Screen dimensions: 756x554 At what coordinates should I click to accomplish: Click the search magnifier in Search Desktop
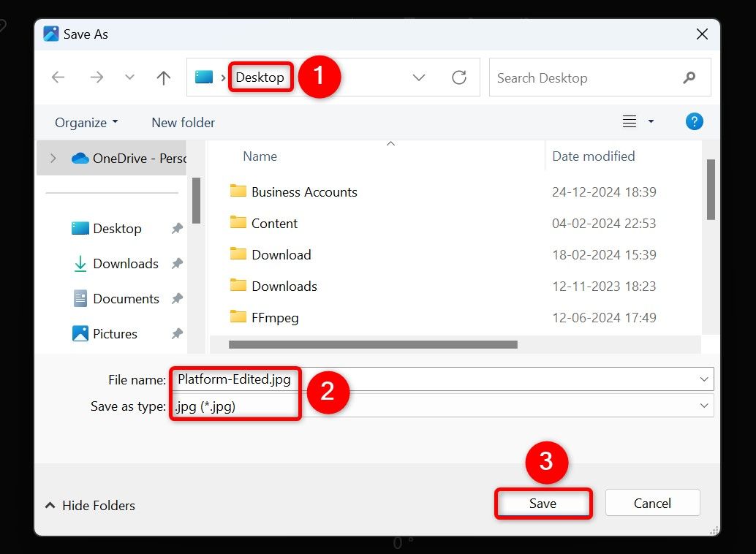[x=689, y=77]
